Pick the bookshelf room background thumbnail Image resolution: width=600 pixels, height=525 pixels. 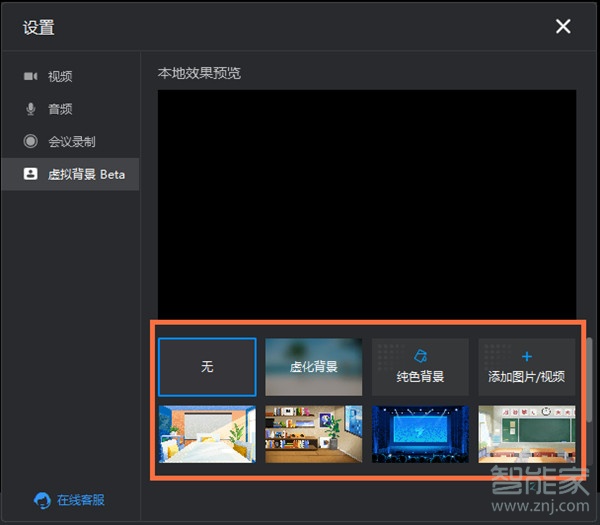[x=314, y=434]
